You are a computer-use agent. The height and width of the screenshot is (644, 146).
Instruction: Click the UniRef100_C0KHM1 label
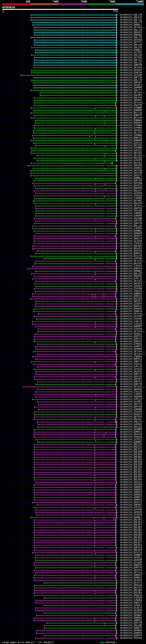(131, 198)
